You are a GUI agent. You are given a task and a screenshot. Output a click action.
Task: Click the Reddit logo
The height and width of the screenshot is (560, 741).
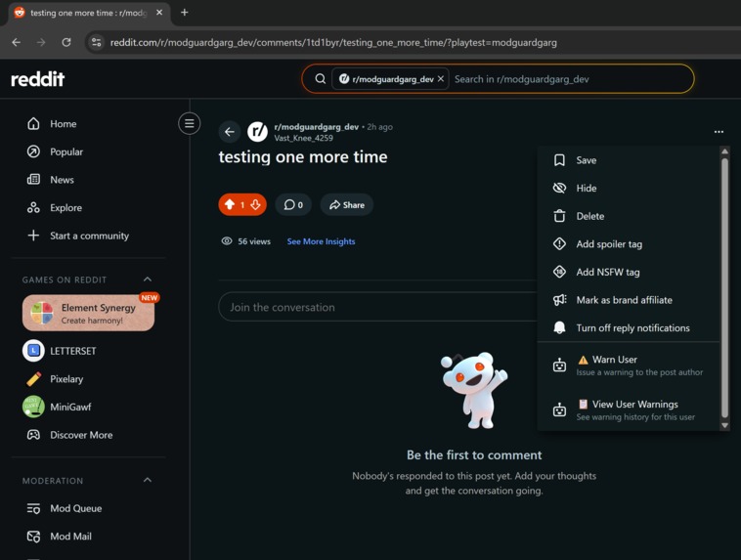[x=37, y=79]
